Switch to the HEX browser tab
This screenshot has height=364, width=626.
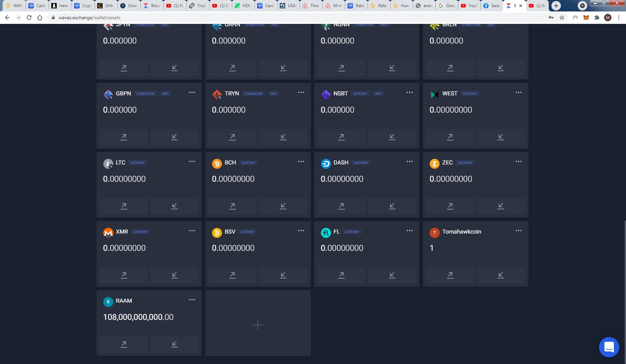click(243, 6)
